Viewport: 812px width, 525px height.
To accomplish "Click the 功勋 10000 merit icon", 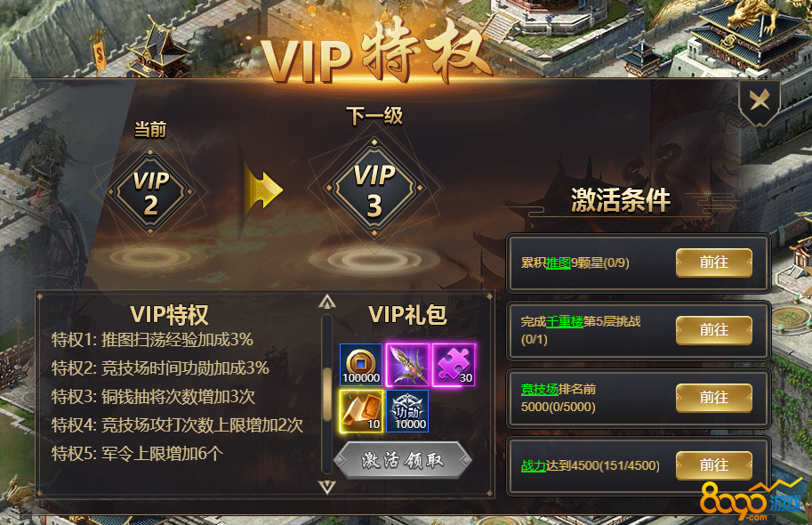I will tap(407, 411).
